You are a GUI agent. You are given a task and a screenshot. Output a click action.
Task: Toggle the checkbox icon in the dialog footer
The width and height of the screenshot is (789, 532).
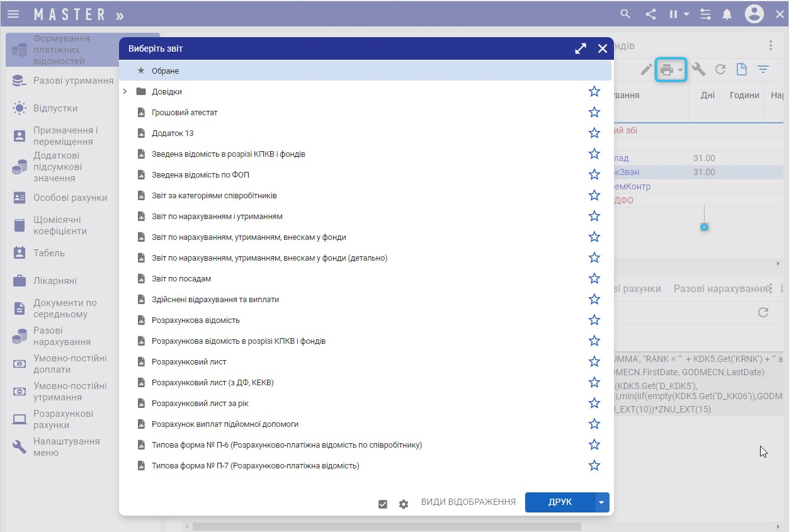(383, 504)
